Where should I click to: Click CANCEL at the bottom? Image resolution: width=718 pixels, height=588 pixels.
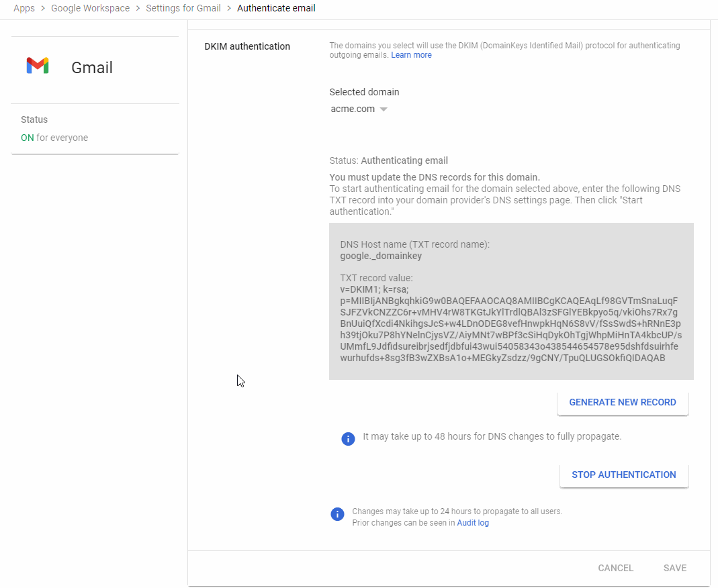tap(615, 568)
